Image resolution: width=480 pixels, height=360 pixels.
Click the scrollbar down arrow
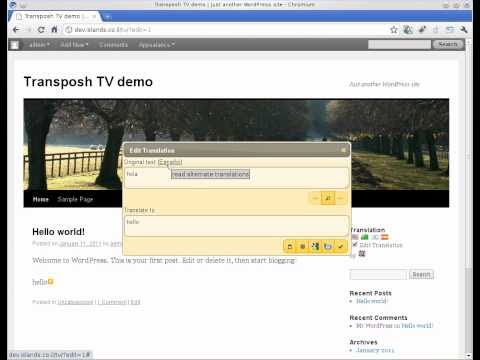[469, 355]
